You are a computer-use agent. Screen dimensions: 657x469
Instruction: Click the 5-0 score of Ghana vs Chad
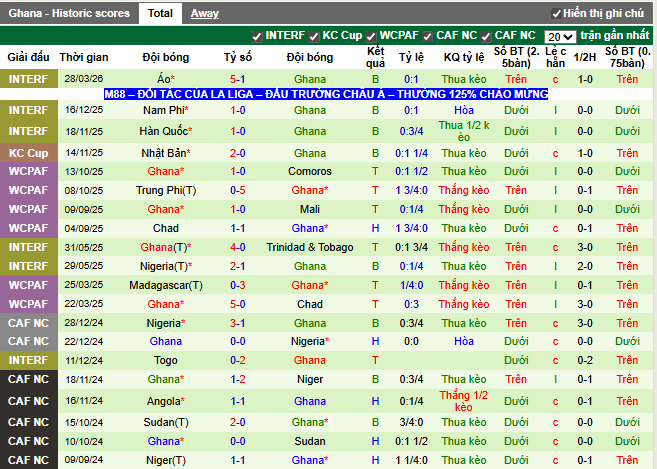pos(238,304)
